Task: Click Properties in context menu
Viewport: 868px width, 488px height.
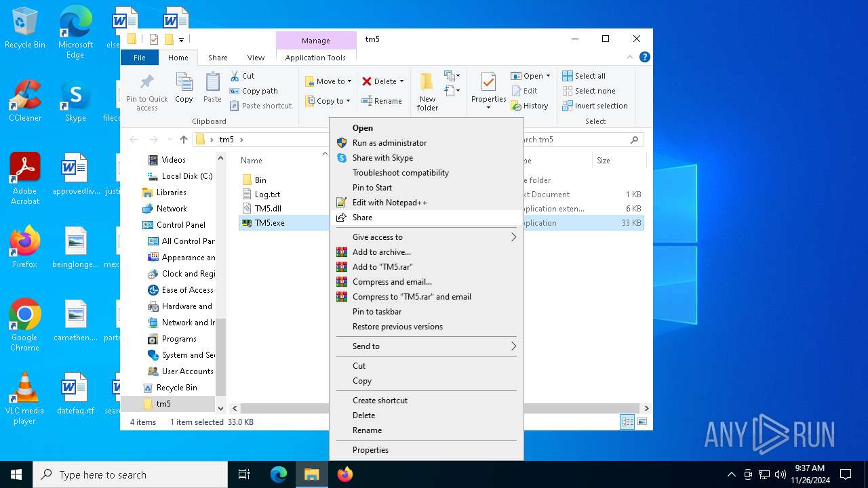Action: pyautogui.click(x=426, y=450)
